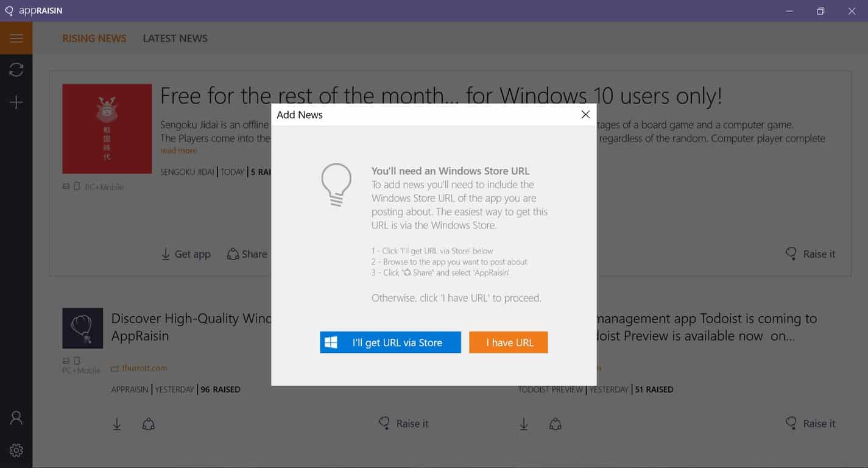The height and width of the screenshot is (468, 868).
Task: Click download icon under AppRaisin article
Action: tap(117, 424)
